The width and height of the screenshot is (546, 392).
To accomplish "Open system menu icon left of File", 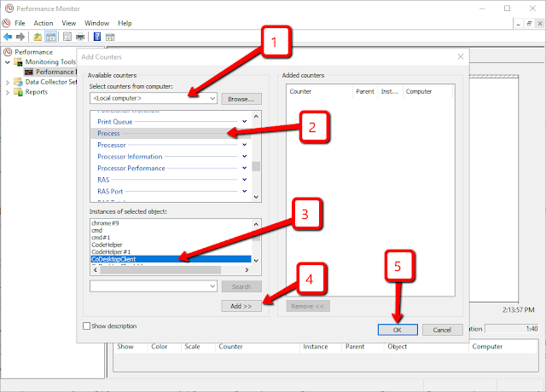I will (6, 23).
